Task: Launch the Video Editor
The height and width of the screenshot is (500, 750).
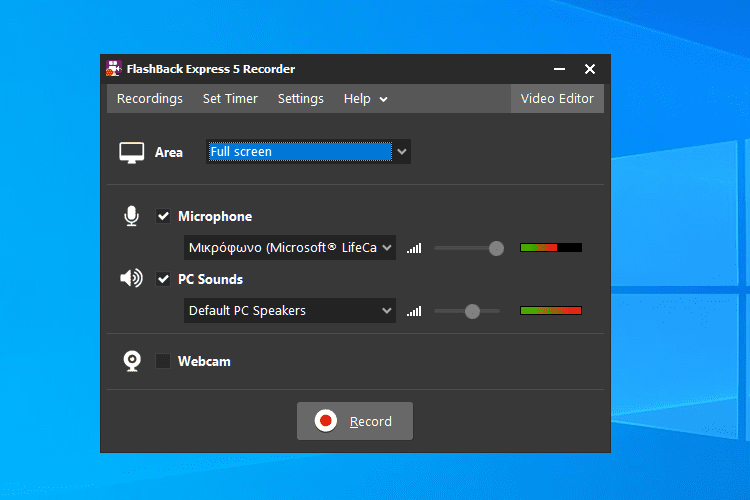Action: point(557,99)
